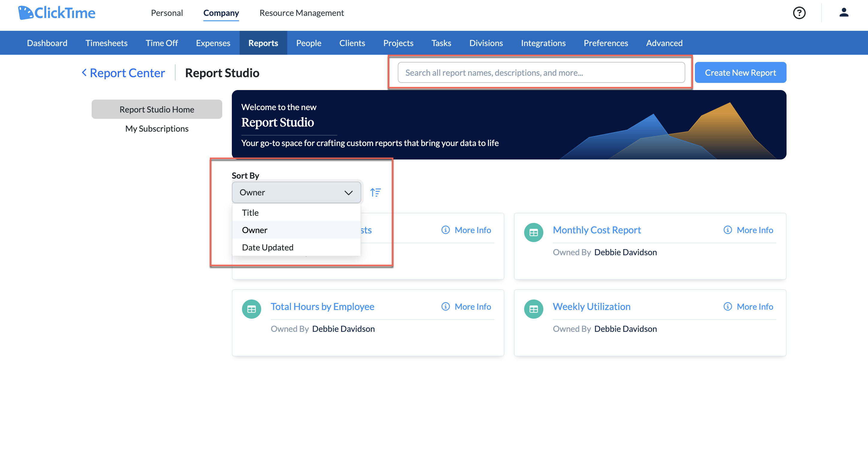Select Owner in the sort options list
The image size is (868, 453).
click(296, 230)
